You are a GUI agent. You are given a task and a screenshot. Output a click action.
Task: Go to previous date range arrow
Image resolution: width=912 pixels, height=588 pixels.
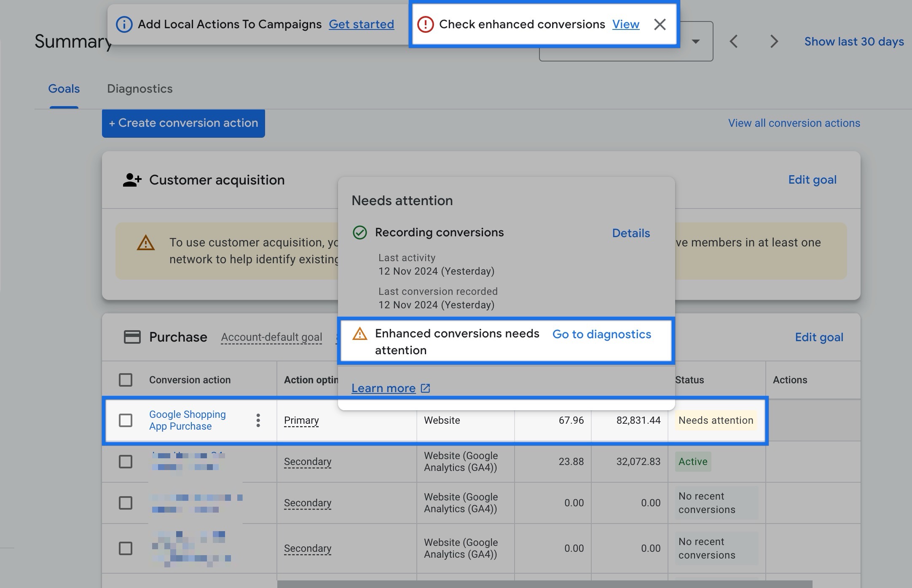[733, 41]
